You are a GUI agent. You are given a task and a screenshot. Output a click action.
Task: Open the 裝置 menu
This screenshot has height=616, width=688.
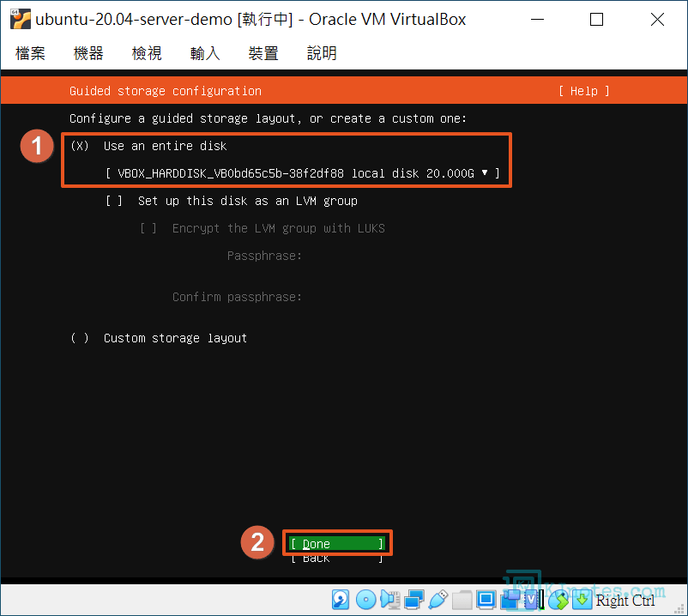pos(263,53)
